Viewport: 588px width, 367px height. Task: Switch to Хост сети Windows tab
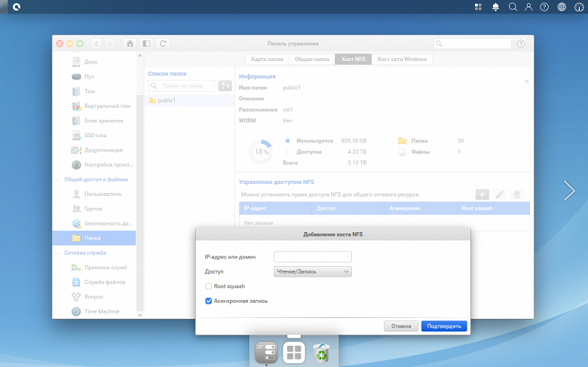(402, 60)
